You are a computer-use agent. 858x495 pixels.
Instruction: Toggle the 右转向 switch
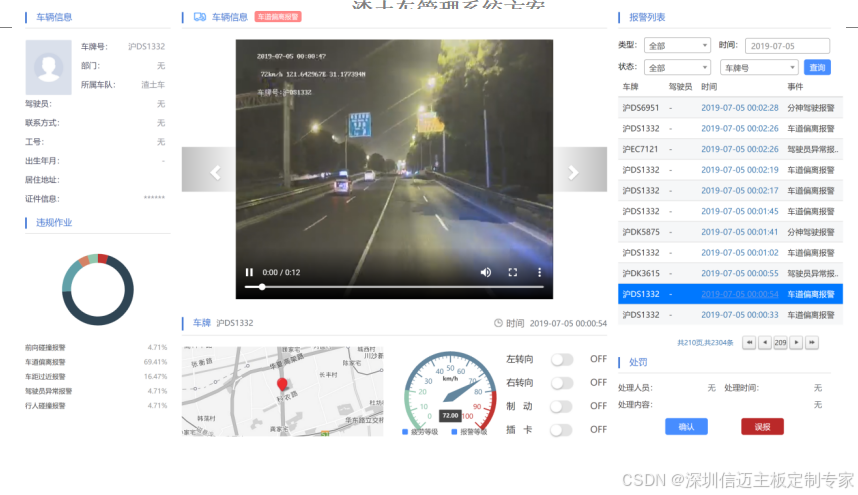[x=562, y=383]
